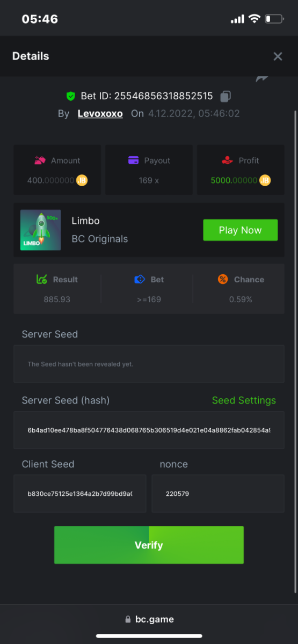
Task: Tap the red Profit hand icon
Action: (227, 160)
